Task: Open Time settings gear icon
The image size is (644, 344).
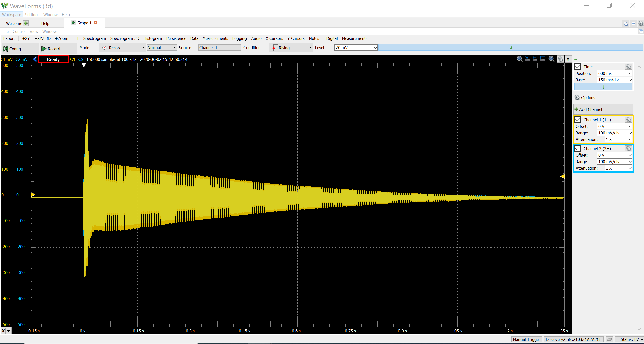Action: coord(628,67)
